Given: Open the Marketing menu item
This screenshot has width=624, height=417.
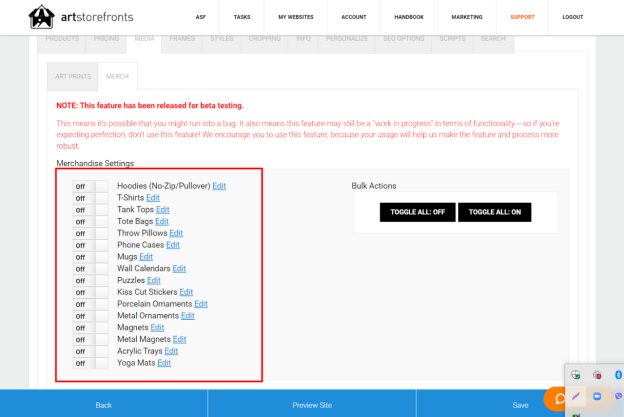Looking at the screenshot, I should pos(467,17).
